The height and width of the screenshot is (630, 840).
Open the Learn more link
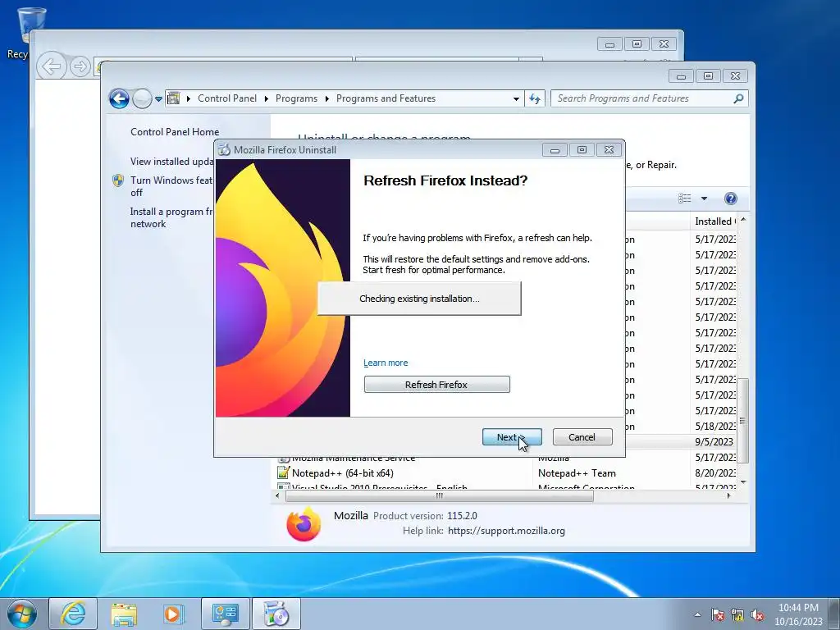(386, 363)
